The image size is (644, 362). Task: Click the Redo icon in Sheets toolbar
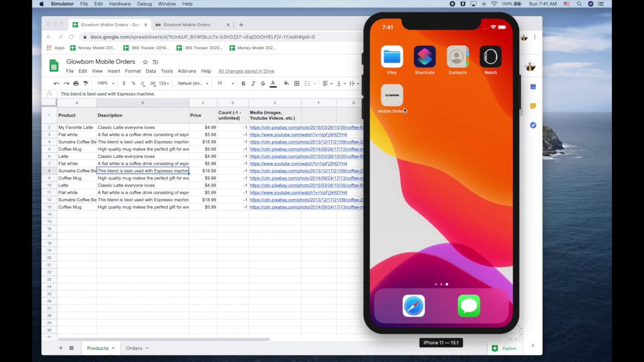[x=66, y=83]
